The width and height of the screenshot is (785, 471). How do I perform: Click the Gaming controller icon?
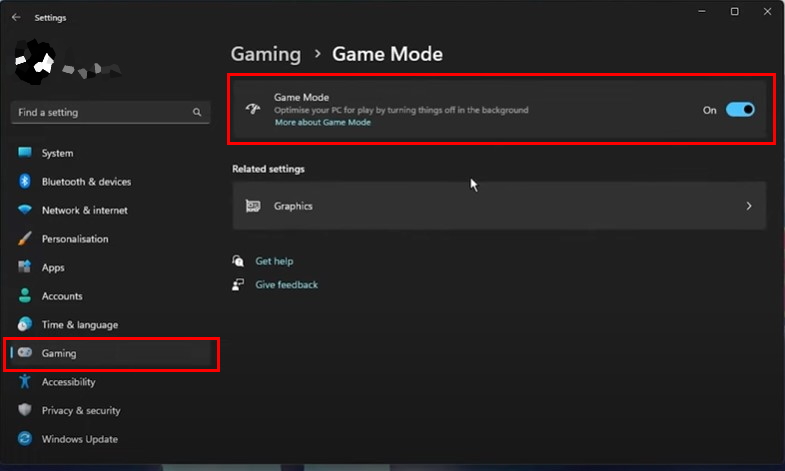pyautogui.click(x=25, y=352)
